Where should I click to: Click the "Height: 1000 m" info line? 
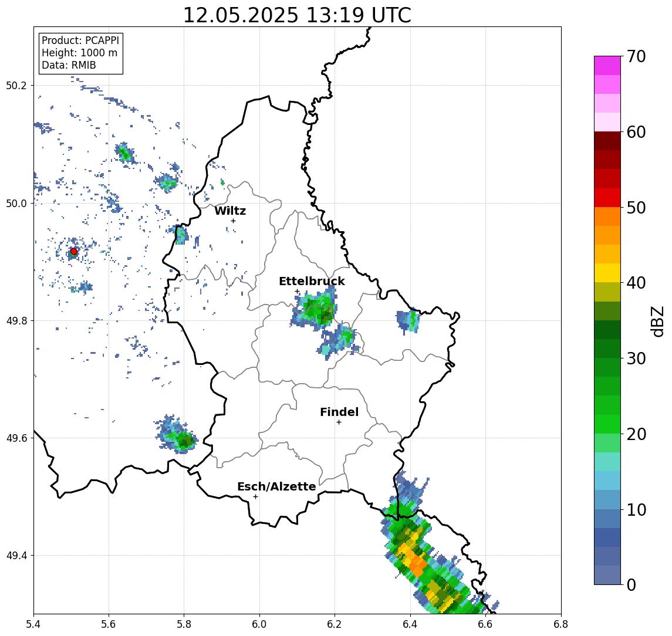pos(79,53)
